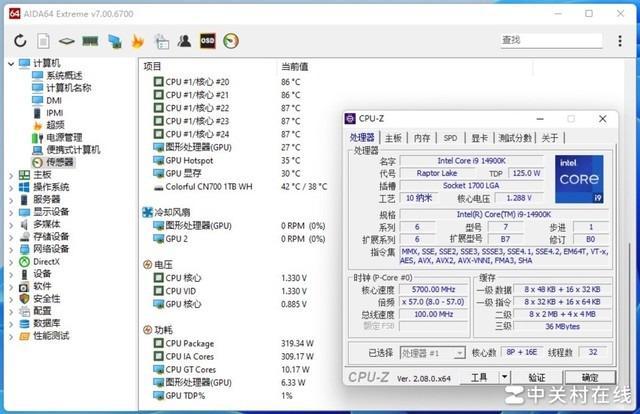
Task: Click the 电压 group header icon
Action: point(147,265)
